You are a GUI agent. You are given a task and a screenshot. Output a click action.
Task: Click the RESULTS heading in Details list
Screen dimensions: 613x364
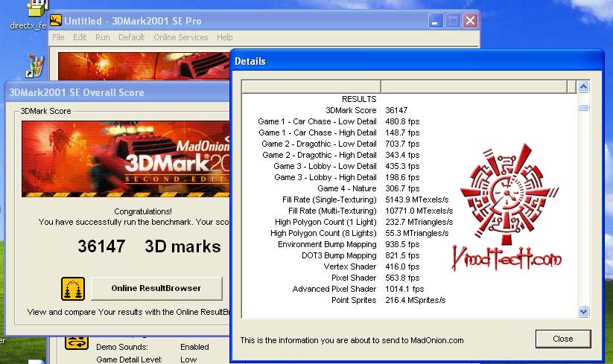pos(359,99)
